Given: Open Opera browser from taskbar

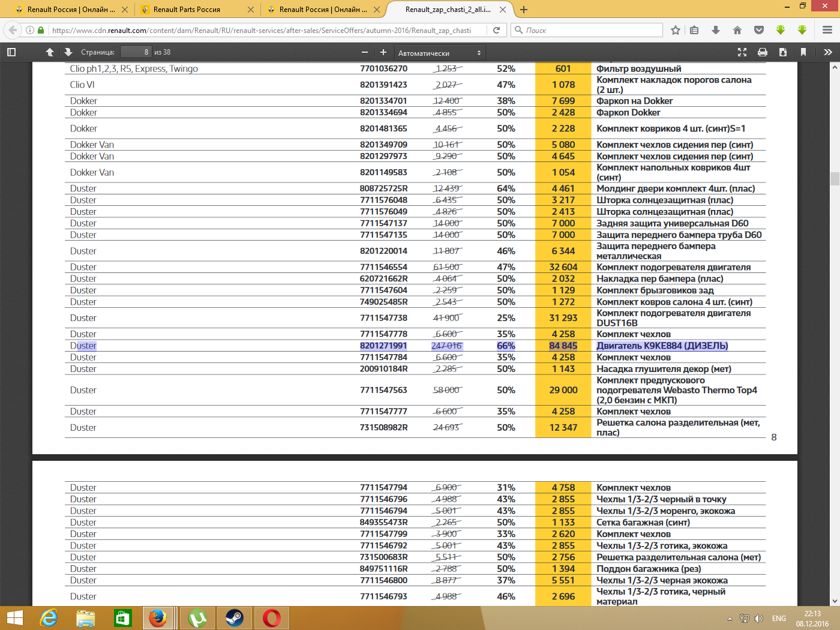Looking at the screenshot, I should tap(272, 618).
